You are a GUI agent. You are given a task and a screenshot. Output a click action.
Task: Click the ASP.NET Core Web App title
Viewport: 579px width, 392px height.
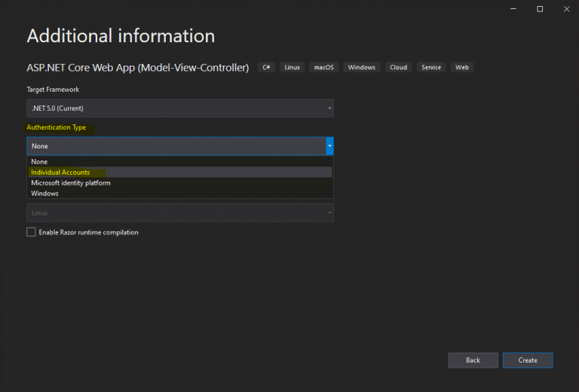click(138, 68)
